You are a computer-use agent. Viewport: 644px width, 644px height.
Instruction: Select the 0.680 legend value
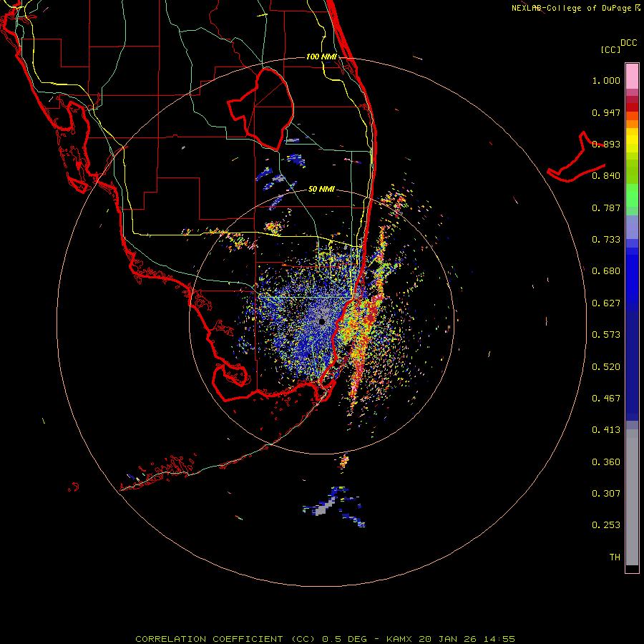[606, 271]
